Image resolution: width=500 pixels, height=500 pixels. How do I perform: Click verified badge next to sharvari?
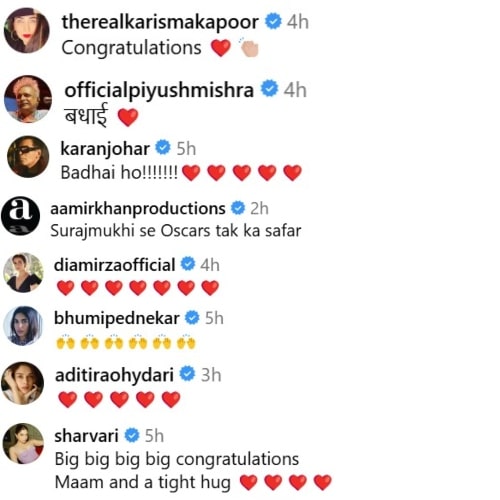click(x=132, y=435)
